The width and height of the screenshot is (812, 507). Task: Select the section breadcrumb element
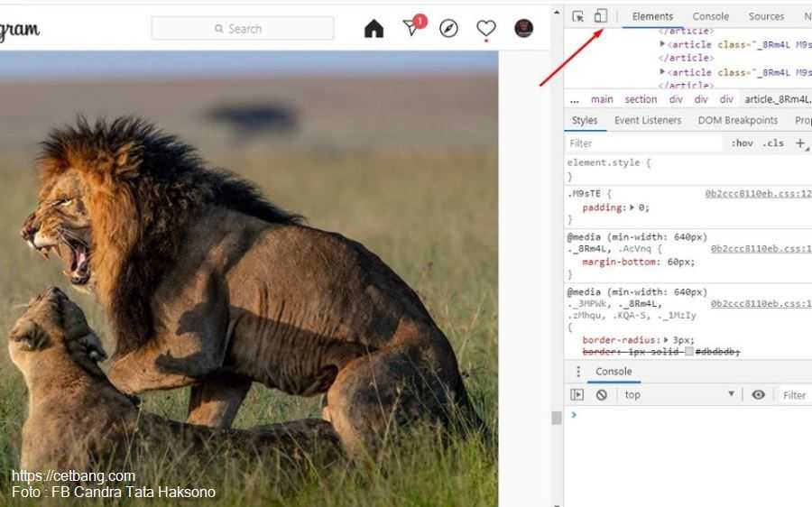641,99
